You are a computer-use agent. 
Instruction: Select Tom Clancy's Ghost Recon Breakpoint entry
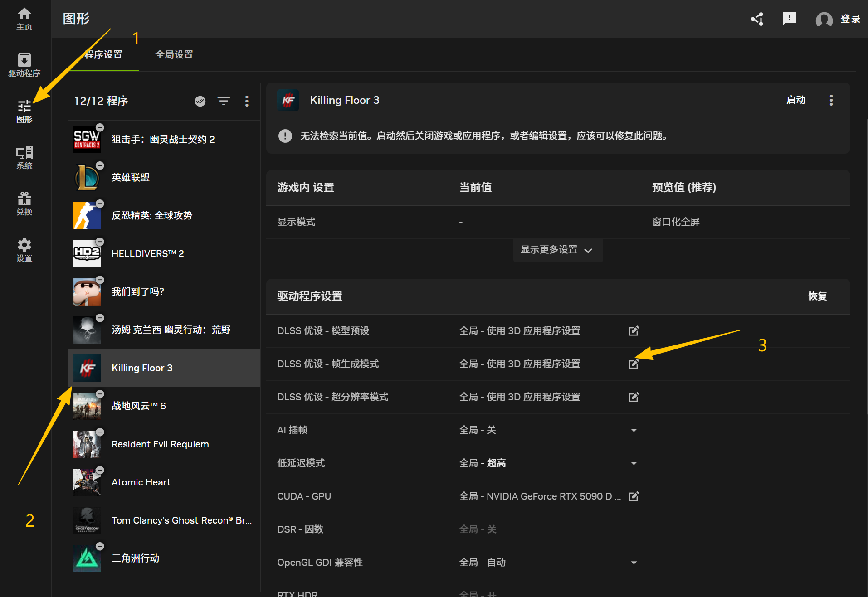click(x=164, y=520)
